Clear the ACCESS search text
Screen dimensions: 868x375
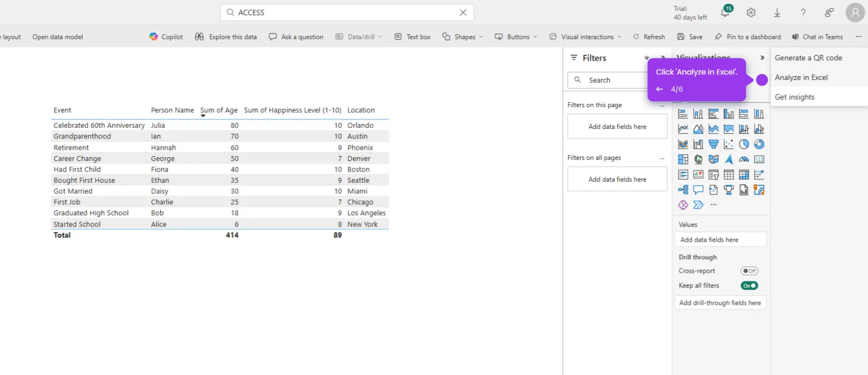pos(463,12)
